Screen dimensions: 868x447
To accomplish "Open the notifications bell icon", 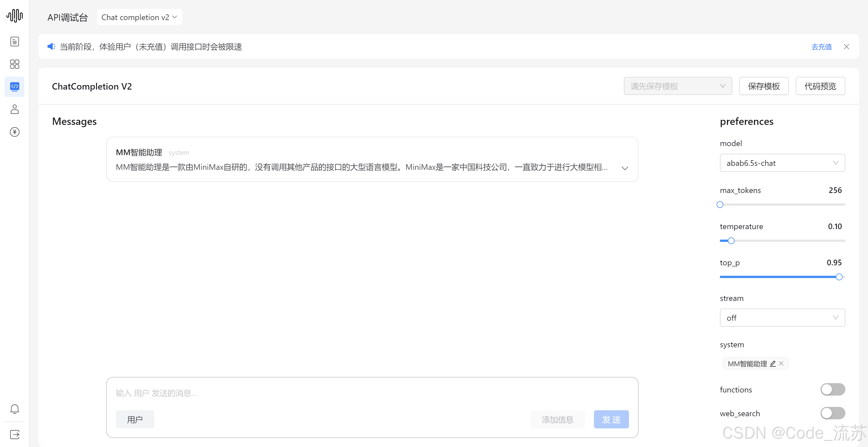I will coord(14,409).
